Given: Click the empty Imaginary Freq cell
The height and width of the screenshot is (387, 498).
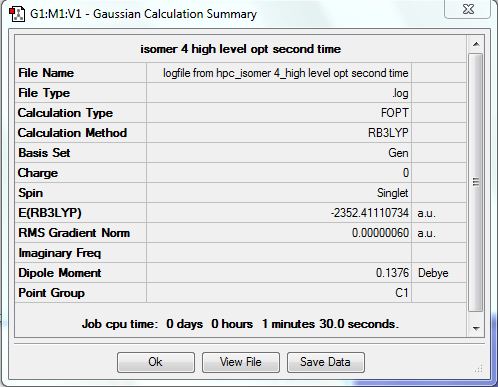Looking at the screenshot, I should [279, 253].
